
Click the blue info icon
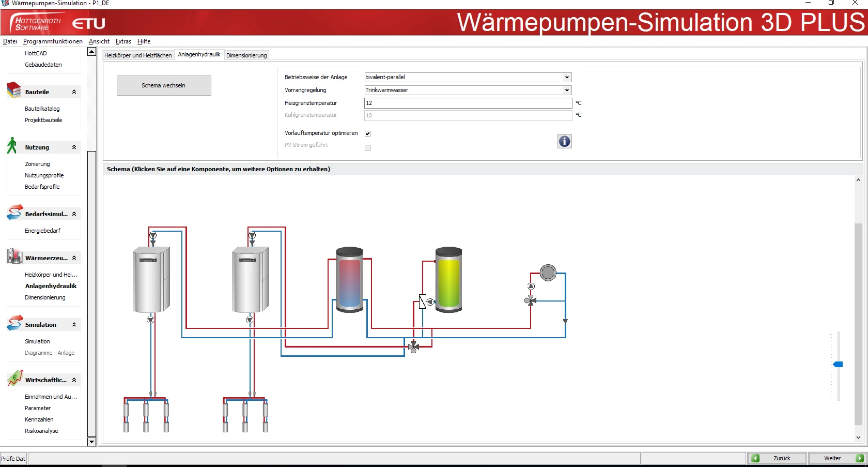(564, 141)
